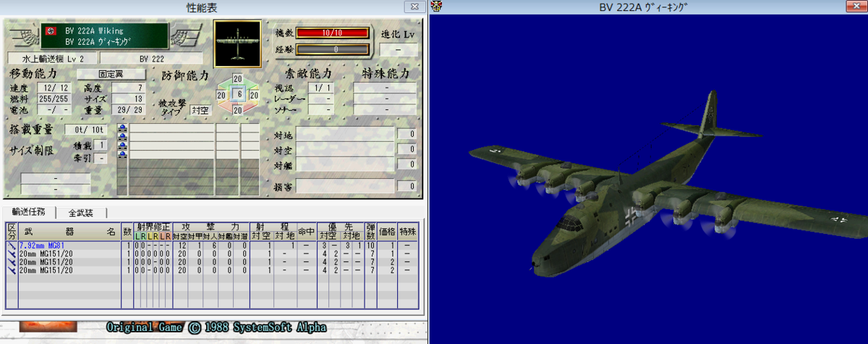Click the weapon icon of the 7.92mm MG81 row
This screenshot has width=868, height=344.
coord(11,246)
